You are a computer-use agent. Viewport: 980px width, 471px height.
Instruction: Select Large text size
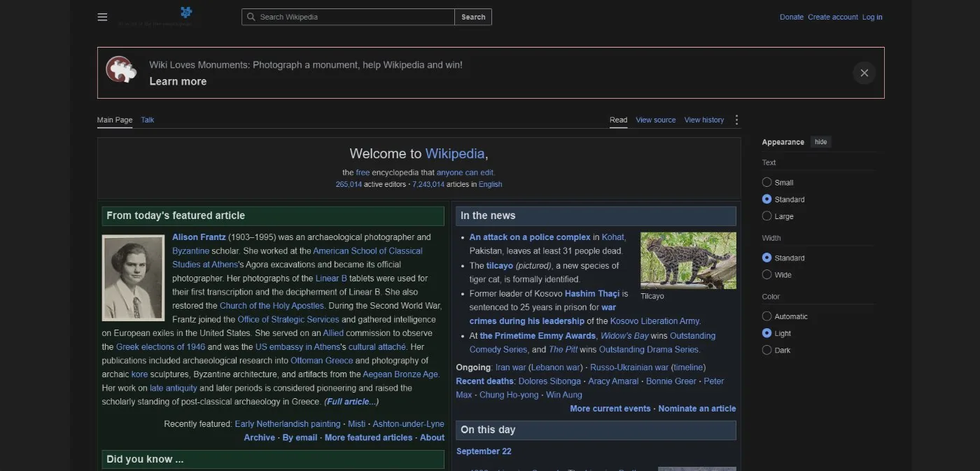[x=766, y=216]
